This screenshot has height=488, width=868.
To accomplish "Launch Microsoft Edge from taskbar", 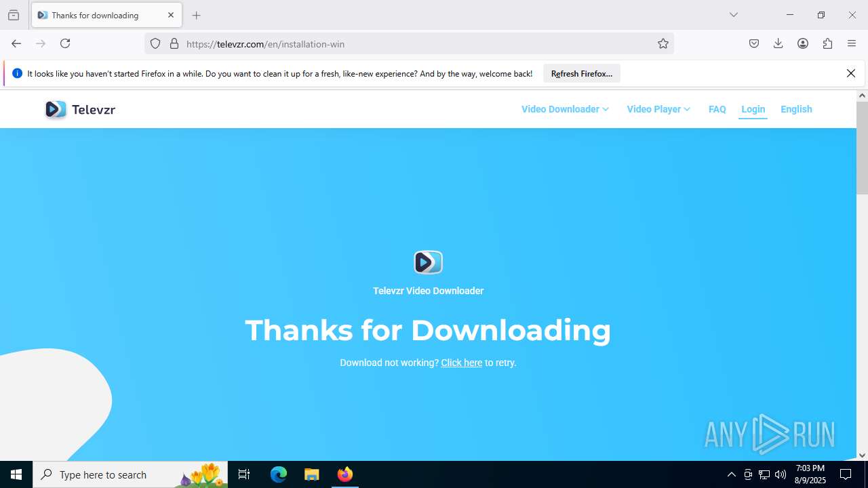I will 279,474.
